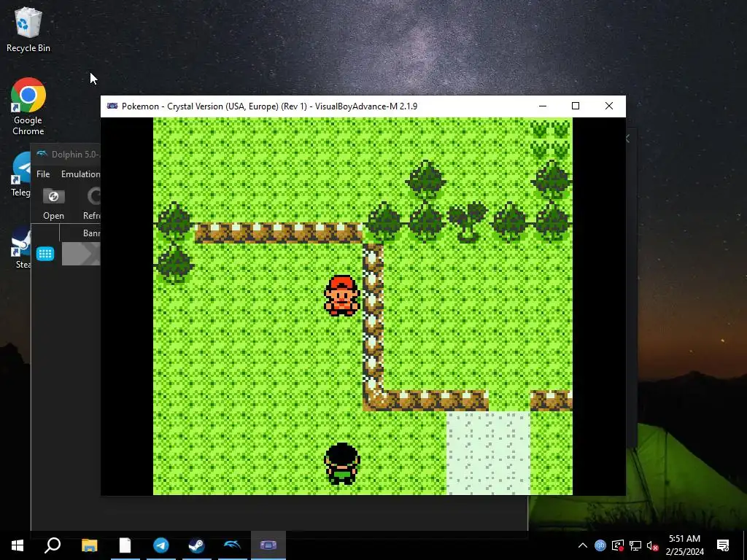Select the Telegram desktop shortcut
The image size is (747, 560).
click(x=20, y=174)
